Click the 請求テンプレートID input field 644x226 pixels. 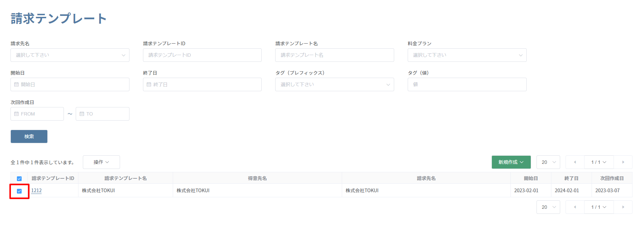click(202, 55)
